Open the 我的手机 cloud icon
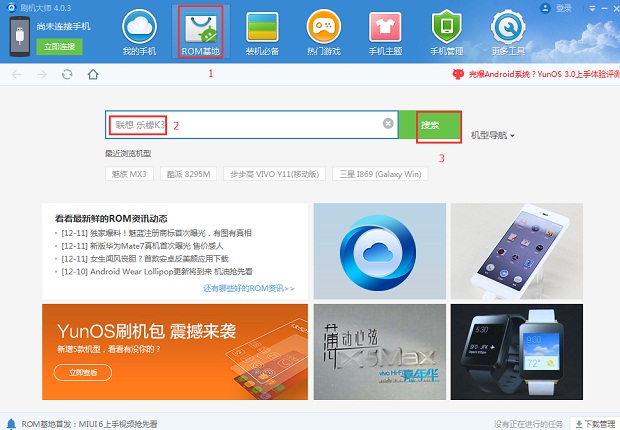This screenshot has height=430, width=620. point(139,32)
